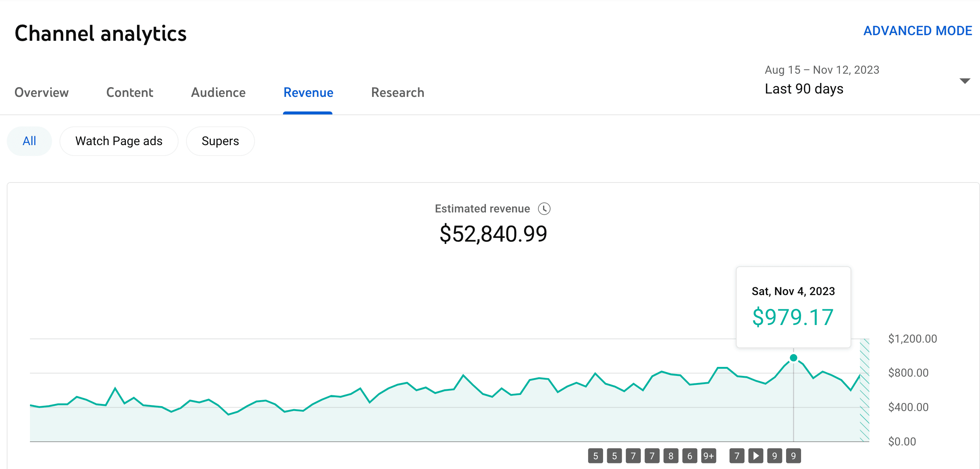The height and width of the screenshot is (469, 980).
Task: Expand the date range dropdown arrow
Action: point(964,80)
